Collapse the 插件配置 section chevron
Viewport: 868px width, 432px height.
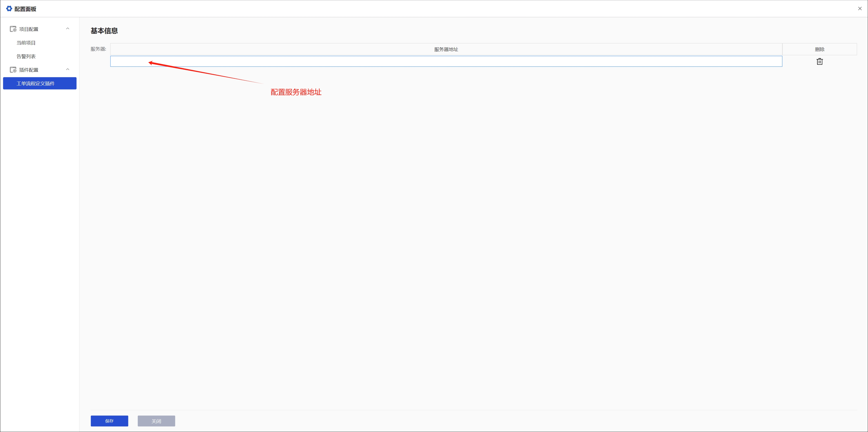(x=68, y=69)
